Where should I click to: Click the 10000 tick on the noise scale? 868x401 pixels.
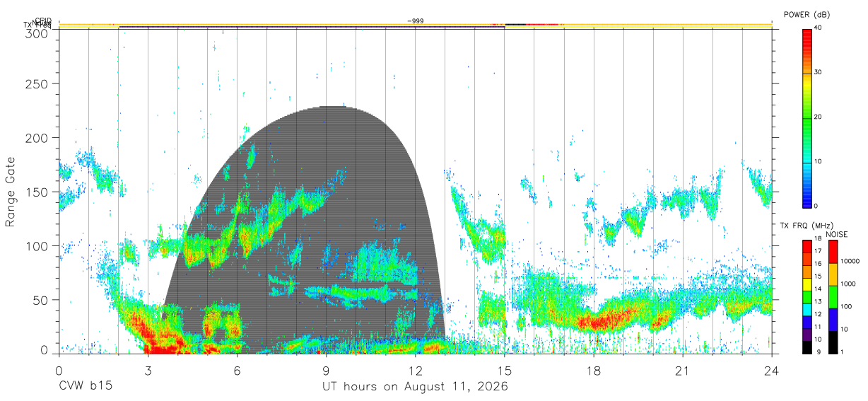[850, 261]
